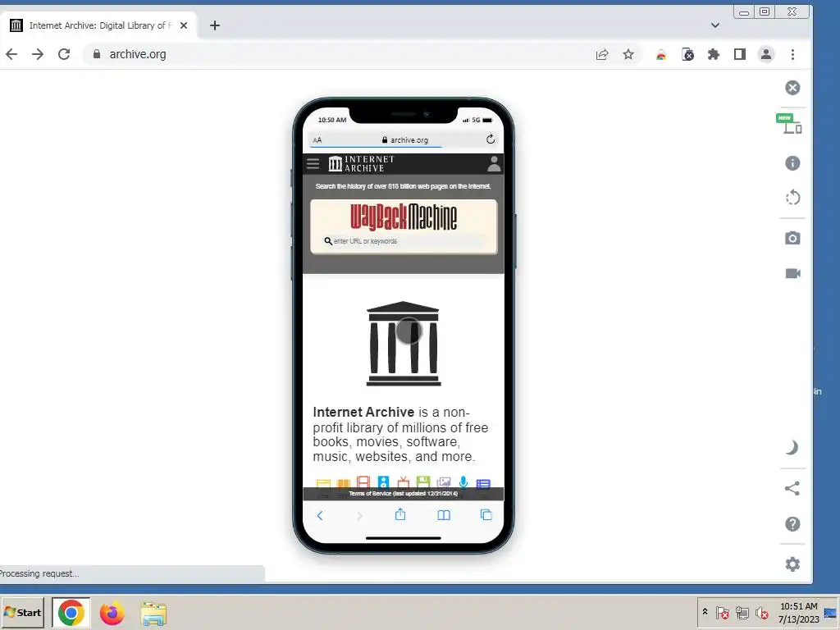
Task: Tap the archive.org URL in the phone address bar
Action: tap(405, 139)
